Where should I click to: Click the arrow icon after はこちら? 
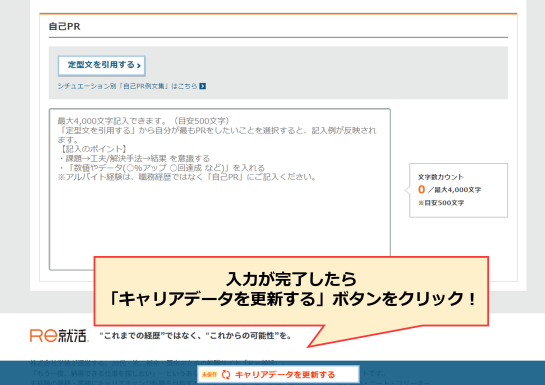tap(203, 86)
